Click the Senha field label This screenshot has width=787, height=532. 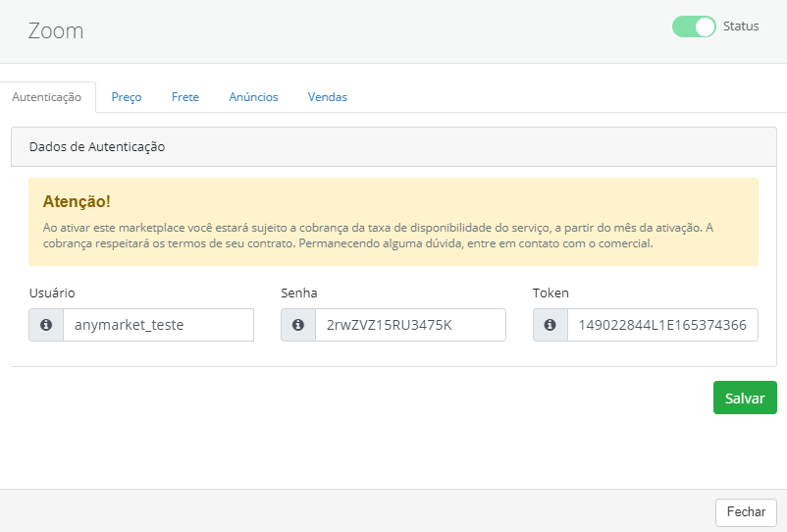tap(299, 293)
